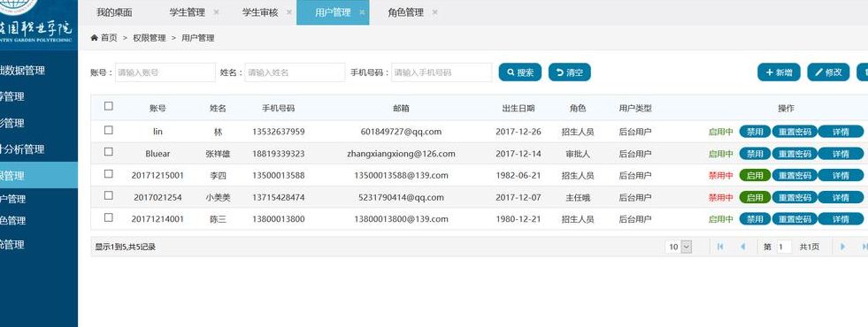Screen dimensions: 868x327
Task: Open sidebar item ending 数据管理
Action: coord(22,71)
